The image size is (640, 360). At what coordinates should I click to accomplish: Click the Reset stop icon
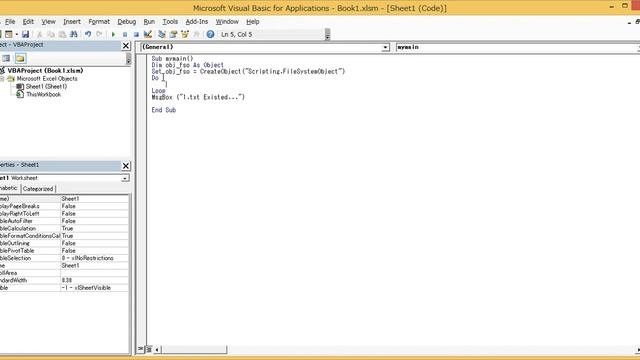tap(136, 35)
